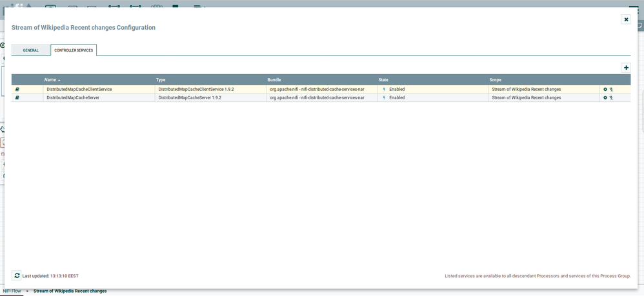
Task: Click 'Enabled' state text in DistributedMapCacheClientService row
Action: tap(397, 89)
